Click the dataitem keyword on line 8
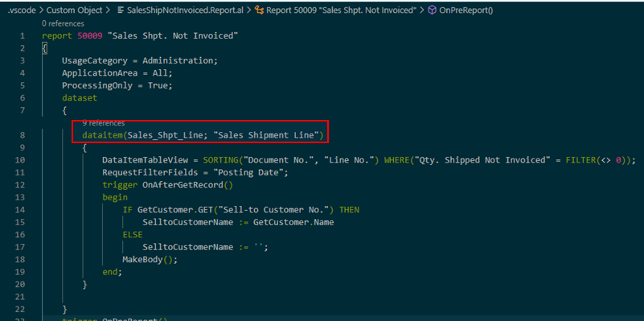The image size is (644, 321). [x=102, y=135]
